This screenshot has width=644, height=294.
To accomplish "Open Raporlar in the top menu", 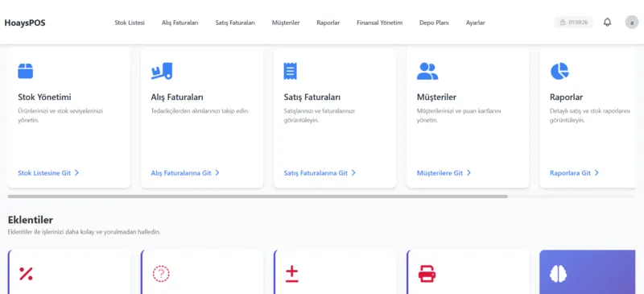I will tap(328, 23).
